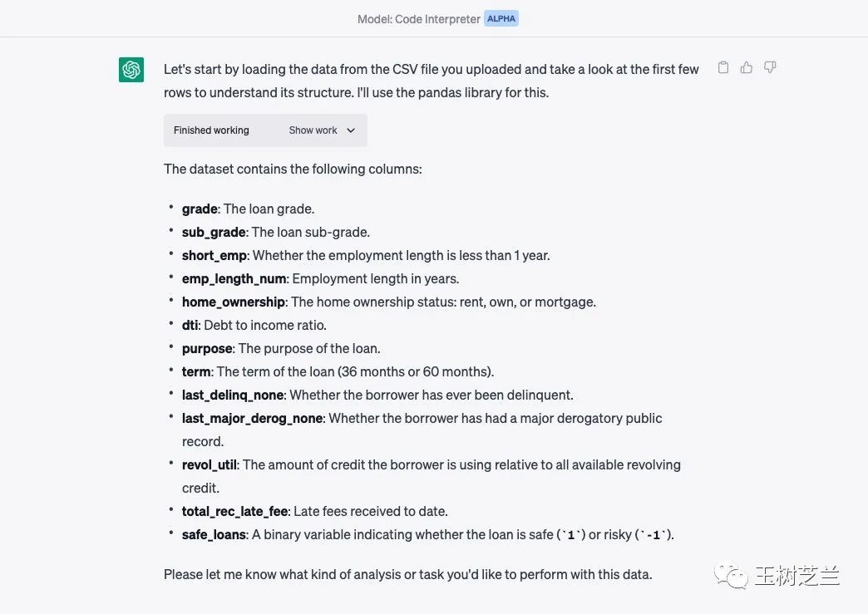Select the short_emp column entry
The image size is (868, 614).
tap(215, 255)
